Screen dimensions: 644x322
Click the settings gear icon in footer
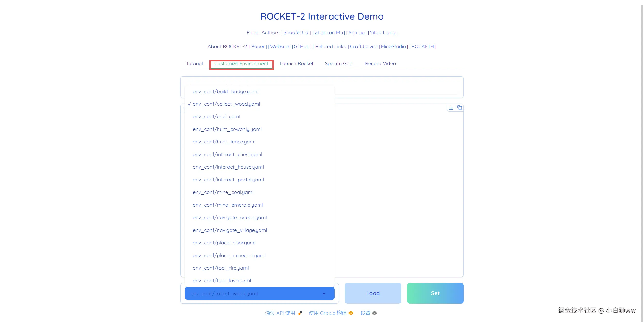375,313
